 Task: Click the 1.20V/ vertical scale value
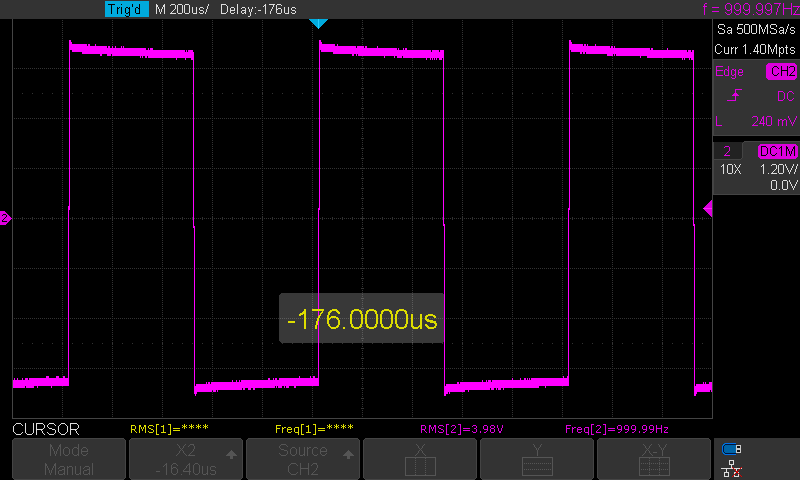tap(778, 169)
